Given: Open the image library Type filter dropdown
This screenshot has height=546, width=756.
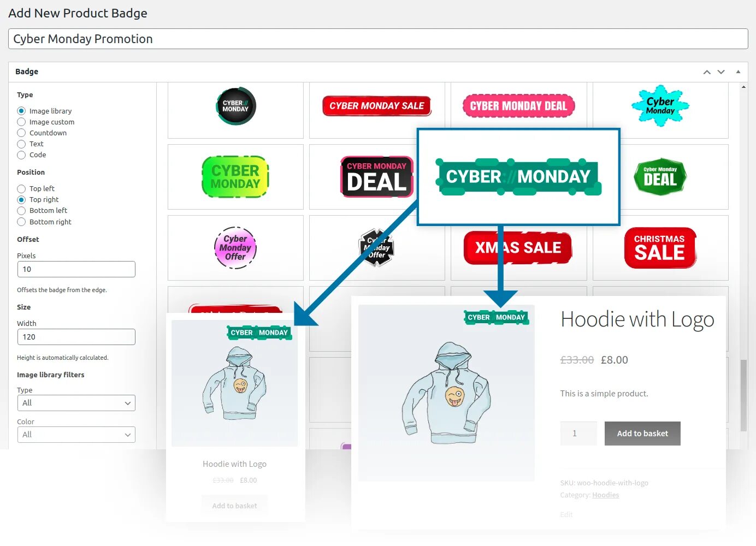Looking at the screenshot, I should pos(76,403).
